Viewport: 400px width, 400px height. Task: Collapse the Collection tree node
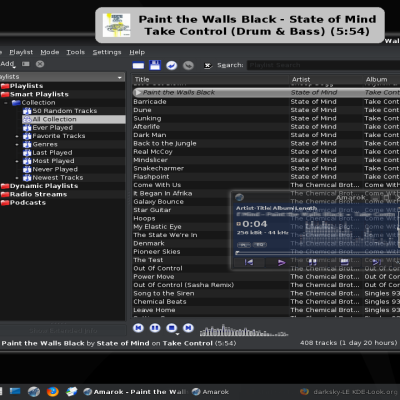click(6, 103)
